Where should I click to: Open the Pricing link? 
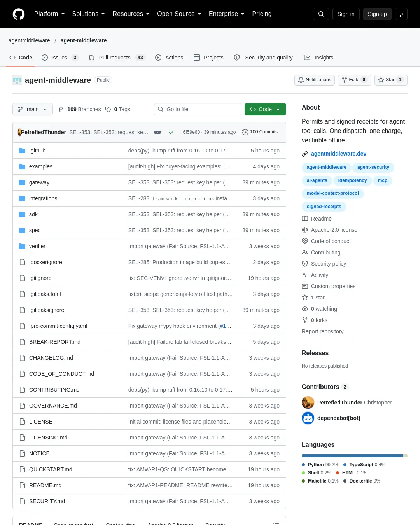click(x=262, y=14)
